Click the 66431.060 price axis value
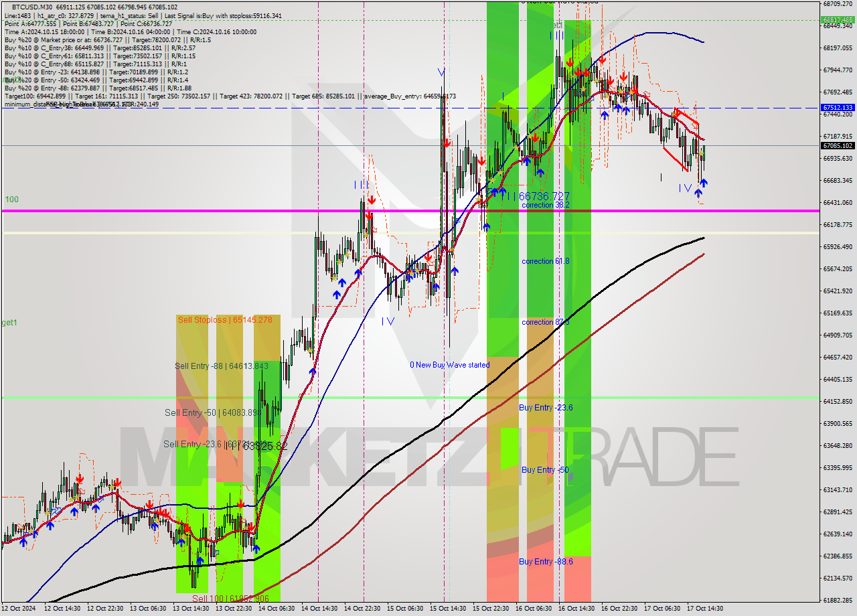Screen dimensions: 857x616 coord(838,202)
